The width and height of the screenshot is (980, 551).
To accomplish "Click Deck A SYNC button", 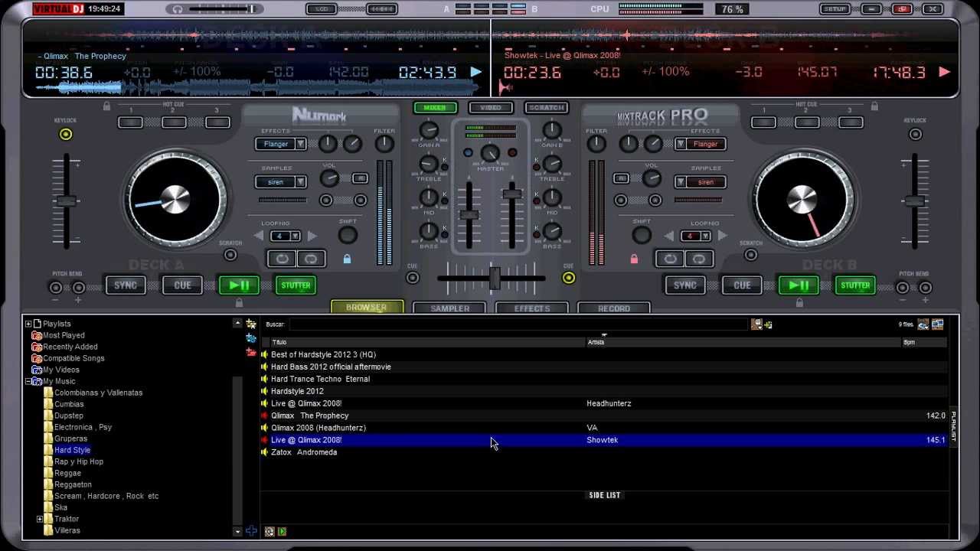I will coord(126,285).
